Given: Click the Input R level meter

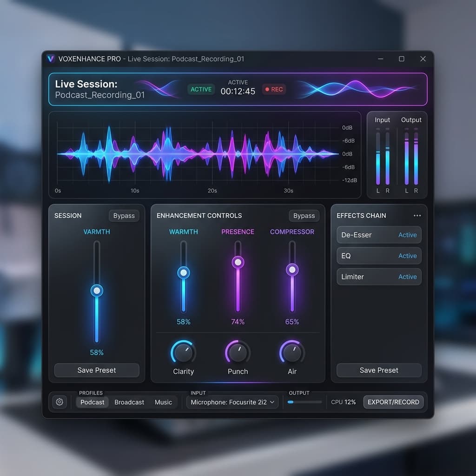Looking at the screenshot, I should (387, 156).
